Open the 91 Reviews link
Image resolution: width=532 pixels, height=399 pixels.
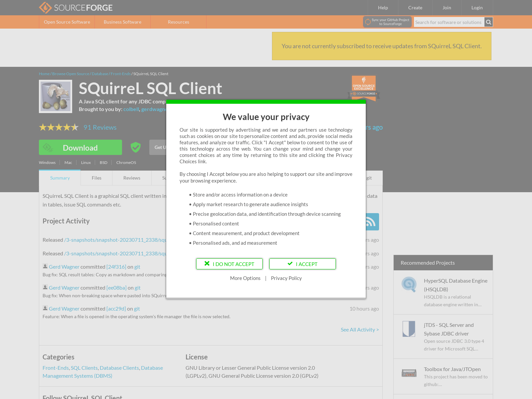pos(100,127)
